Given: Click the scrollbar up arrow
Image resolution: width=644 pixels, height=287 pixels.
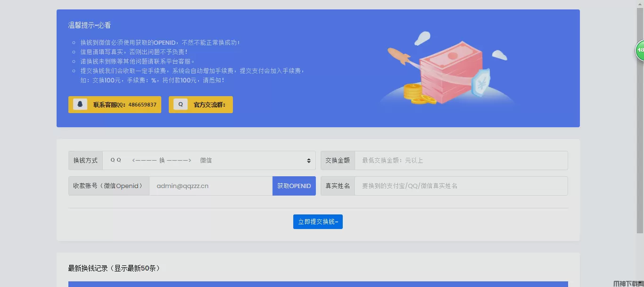Looking at the screenshot, I should pos(640,4).
